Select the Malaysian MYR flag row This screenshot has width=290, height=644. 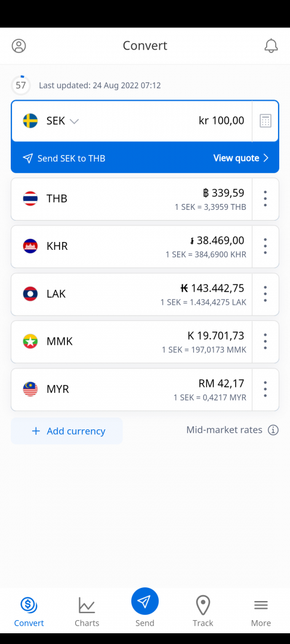tap(131, 389)
